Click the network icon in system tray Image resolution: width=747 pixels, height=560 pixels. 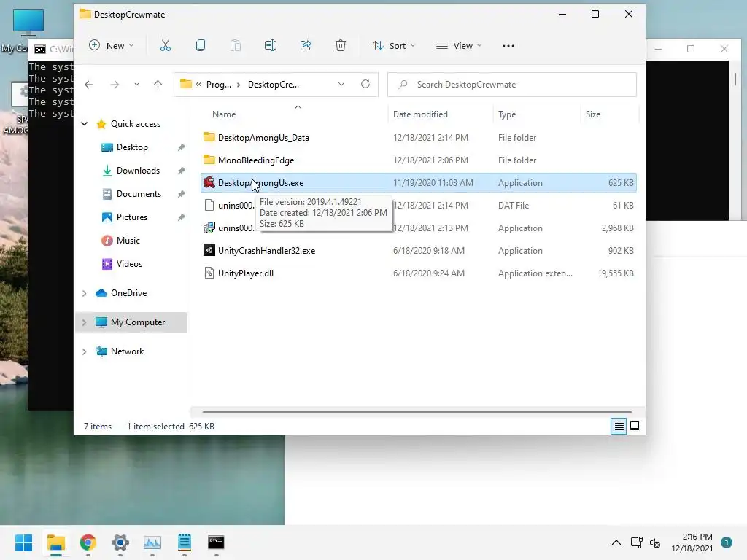[x=636, y=542]
